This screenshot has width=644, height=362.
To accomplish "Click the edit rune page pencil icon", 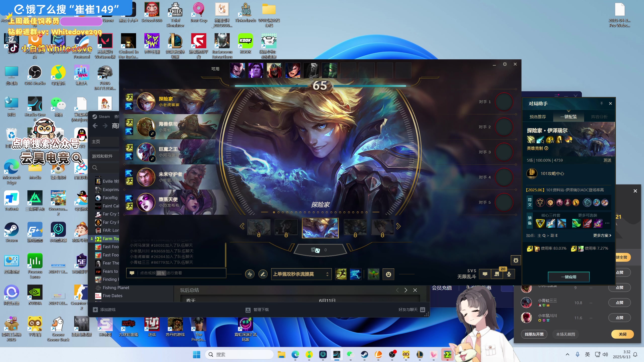I will (263, 274).
